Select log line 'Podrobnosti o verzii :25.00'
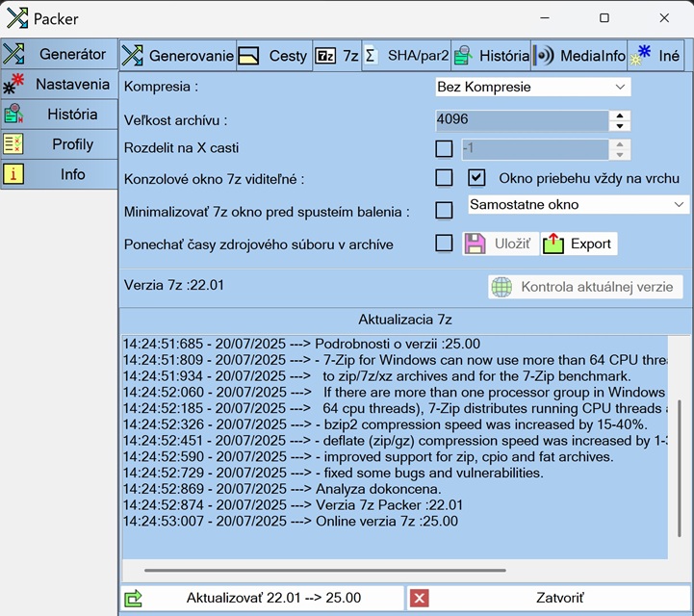The image size is (694, 616). [x=301, y=344]
